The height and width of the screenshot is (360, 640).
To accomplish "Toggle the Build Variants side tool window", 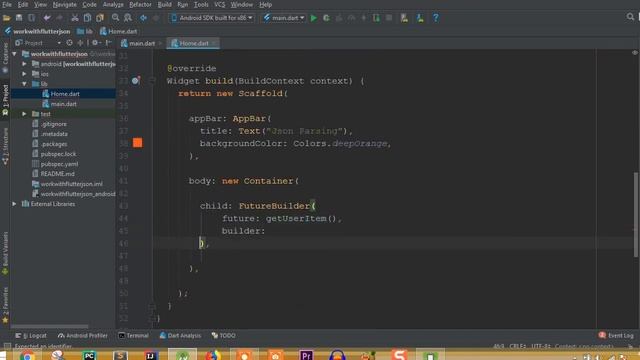I will click(5, 253).
